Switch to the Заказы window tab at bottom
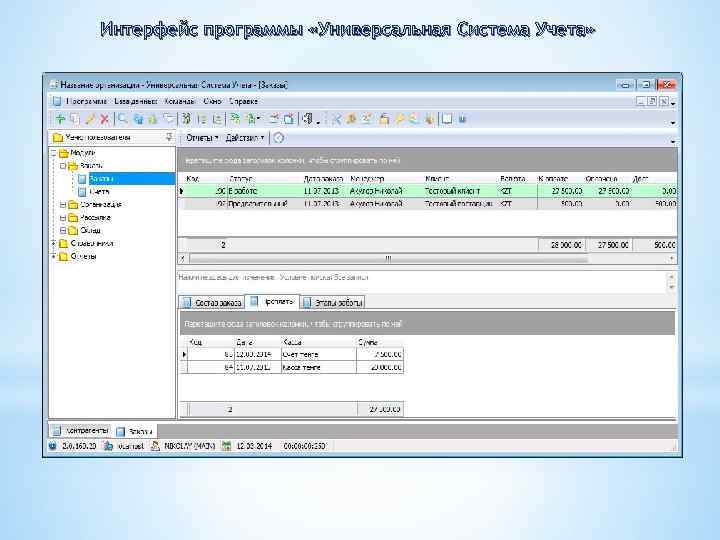Viewport: 720px width, 540px height. click(x=135, y=431)
